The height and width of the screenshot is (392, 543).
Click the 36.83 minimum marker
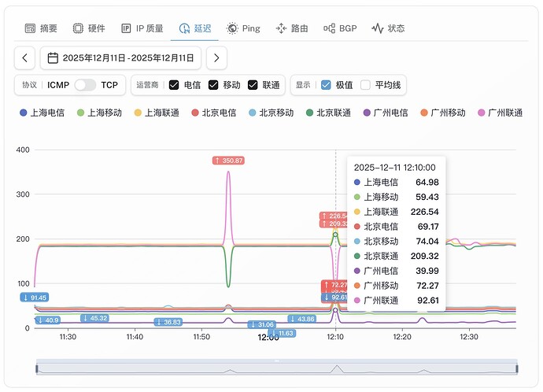coord(168,322)
